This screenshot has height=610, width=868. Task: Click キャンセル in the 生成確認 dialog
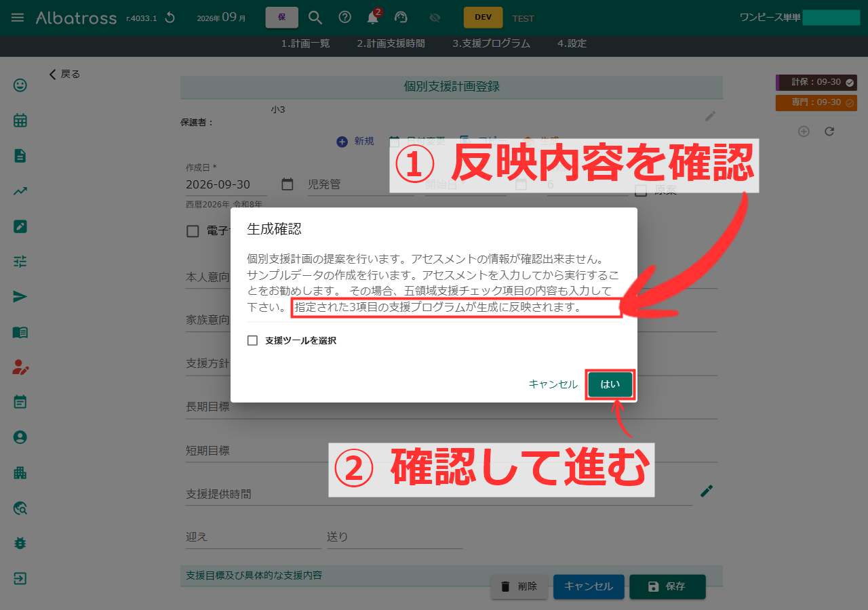pos(553,384)
